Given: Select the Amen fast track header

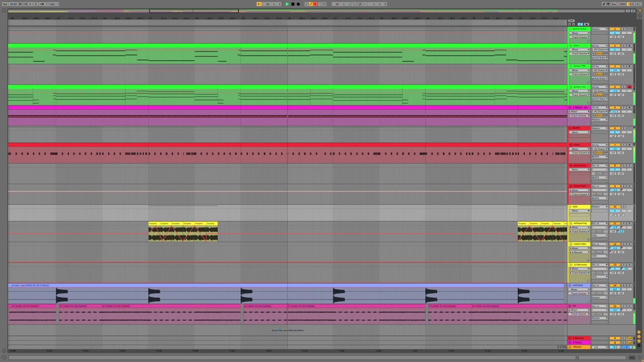Looking at the screenshot, I should tap(581, 186).
